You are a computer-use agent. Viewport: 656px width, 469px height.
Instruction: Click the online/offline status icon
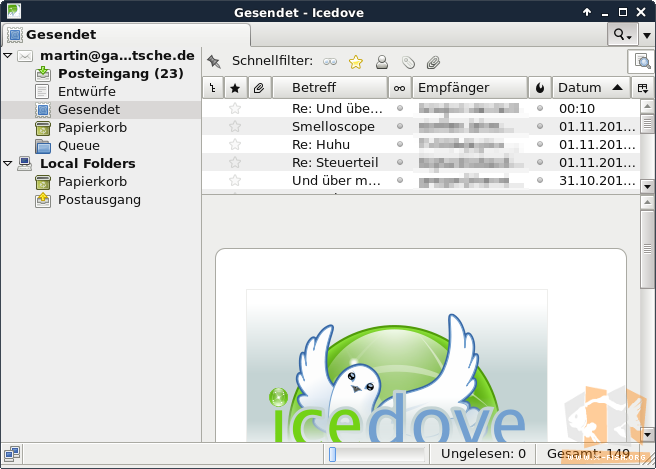pos(12,454)
